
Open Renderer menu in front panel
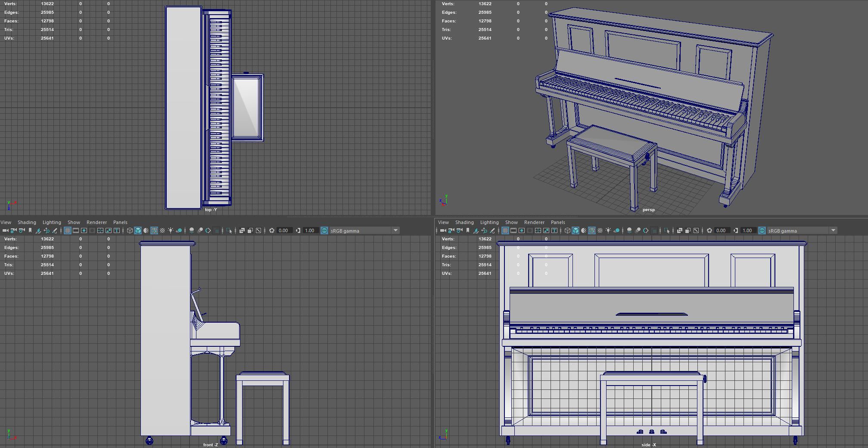click(96, 222)
